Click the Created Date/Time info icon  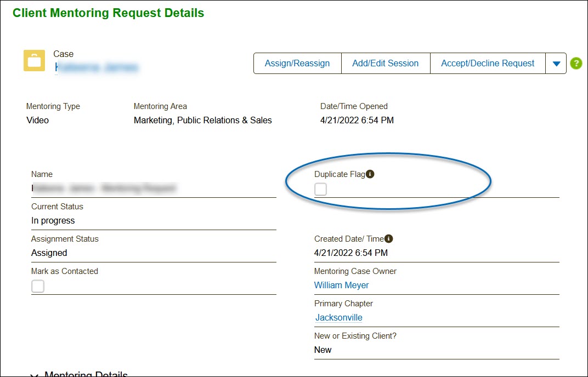[389, 239]
